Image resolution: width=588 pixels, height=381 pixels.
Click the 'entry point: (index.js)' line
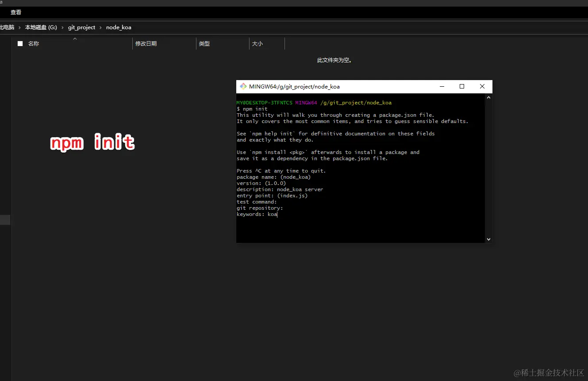coord(272,196)
